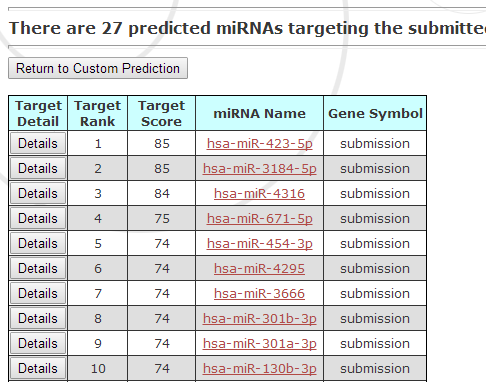This screenshot has height=382, width=486.
Task: Open Details for hsa-miR-4316 row
Action: (38, 193)
